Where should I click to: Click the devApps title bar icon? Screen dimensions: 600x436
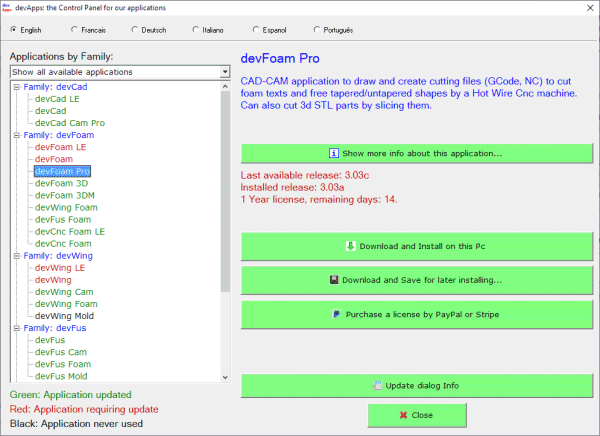click(7, 8)
